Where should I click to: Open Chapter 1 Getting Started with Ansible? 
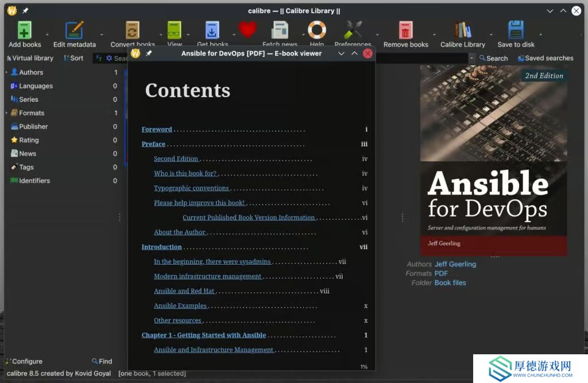[x=204, y=335]
